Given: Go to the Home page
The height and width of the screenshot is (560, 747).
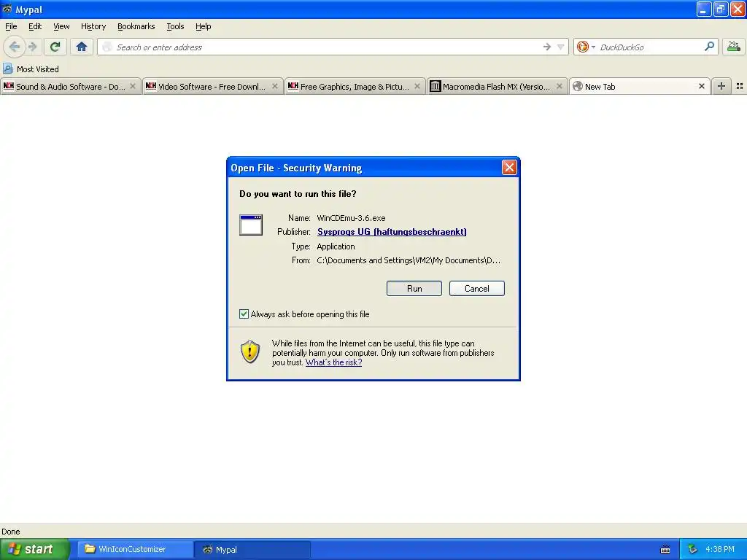Looking at the screenshot, I should (82, 47).
